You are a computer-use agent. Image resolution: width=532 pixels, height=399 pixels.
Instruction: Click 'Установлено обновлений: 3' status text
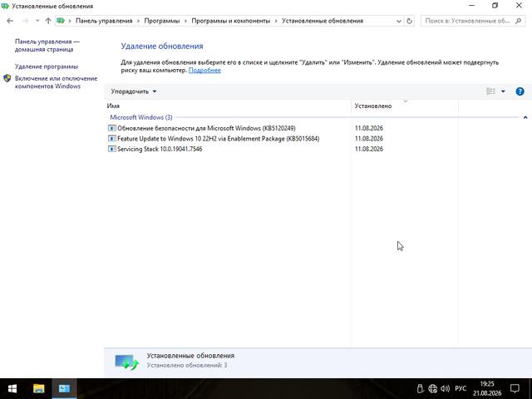[x=187, y=366]
